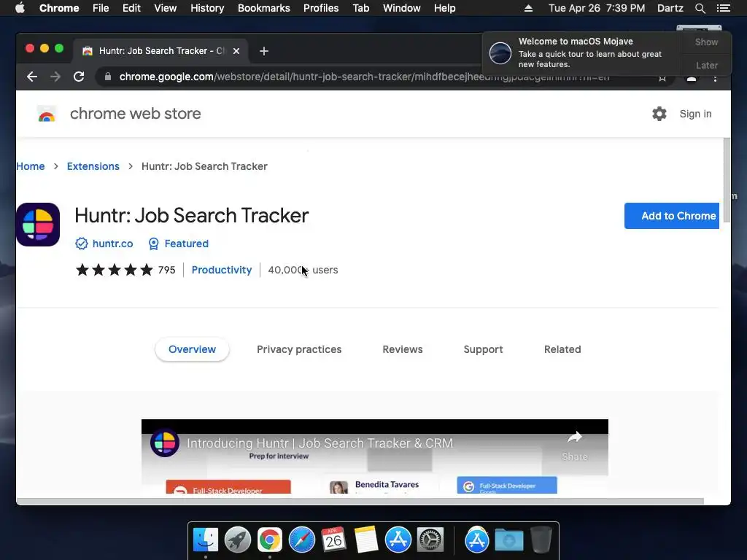The width and height of the screenshot is (747, 560).
Task: Open the File menu
Action: (101, 8)
